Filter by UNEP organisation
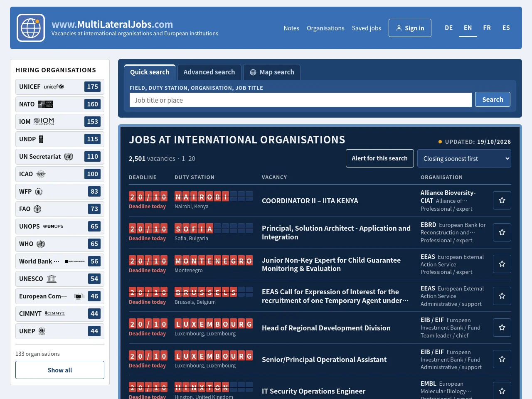This screenshot has width=532, height=399. (60, 331)
